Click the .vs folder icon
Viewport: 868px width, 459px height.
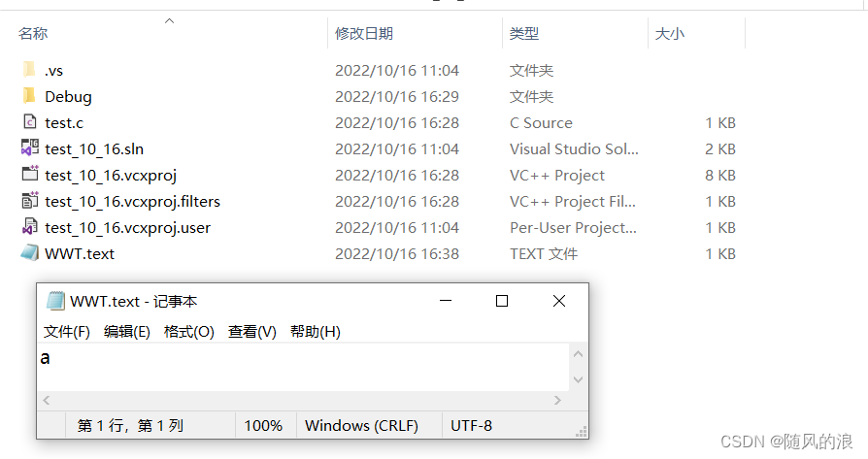tap(29, 70)
